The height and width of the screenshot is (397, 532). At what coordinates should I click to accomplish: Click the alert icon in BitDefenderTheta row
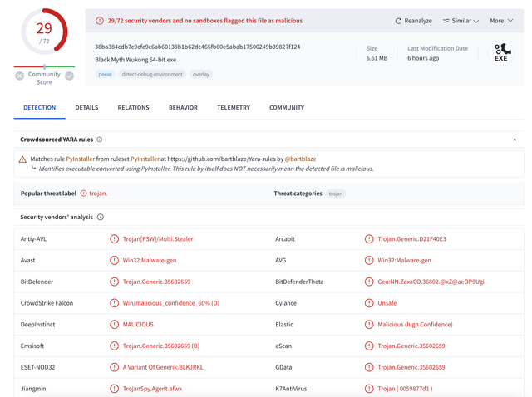[x=369, y=282]
